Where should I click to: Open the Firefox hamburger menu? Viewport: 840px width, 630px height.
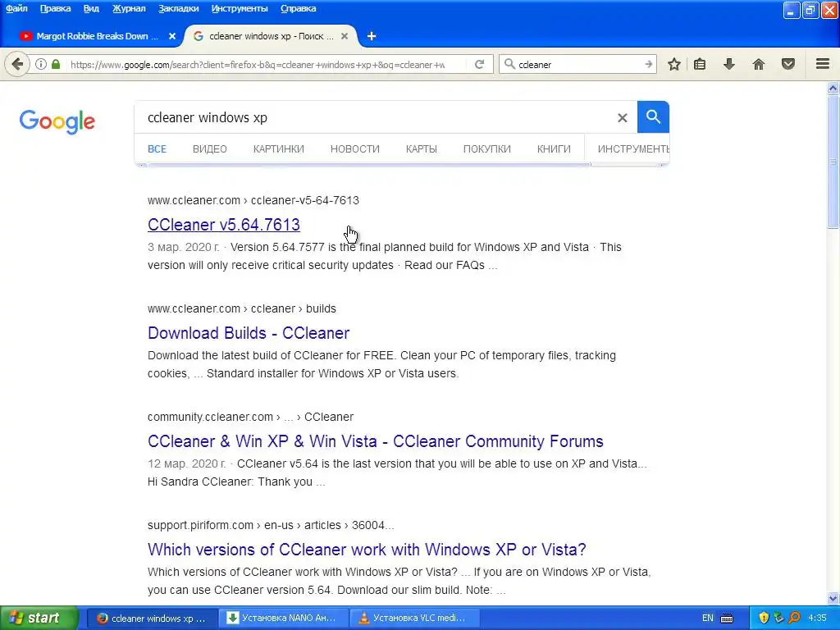click(x=823, y=64)
